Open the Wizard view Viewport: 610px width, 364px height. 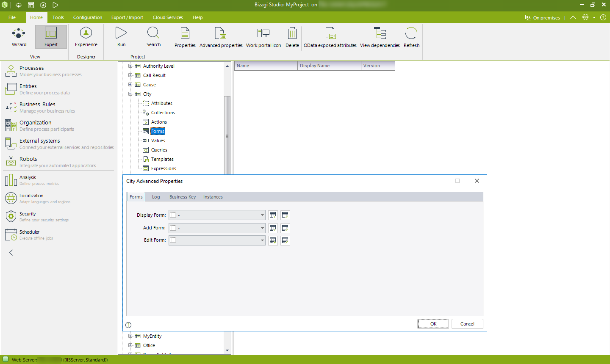pyautogui.click(x=19, y=37)
